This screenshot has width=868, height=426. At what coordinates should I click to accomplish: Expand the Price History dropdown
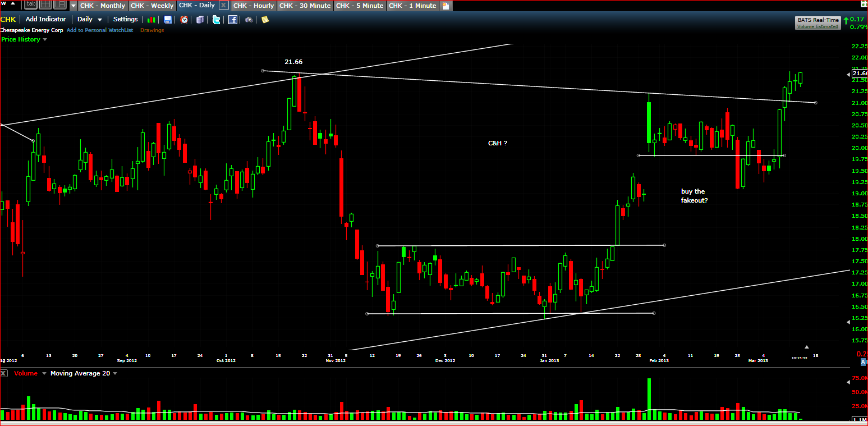(x=45, y=39)
